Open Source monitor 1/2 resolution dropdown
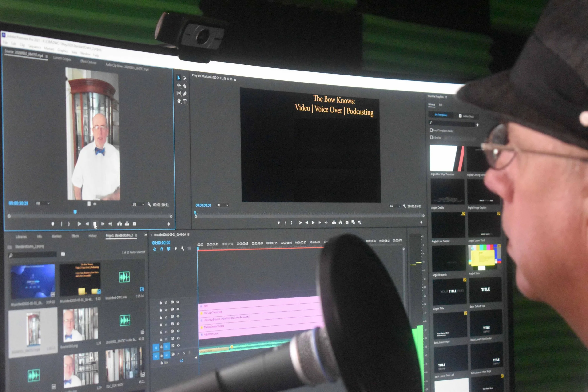Screen dimensions: 588x392 point(138,204)
